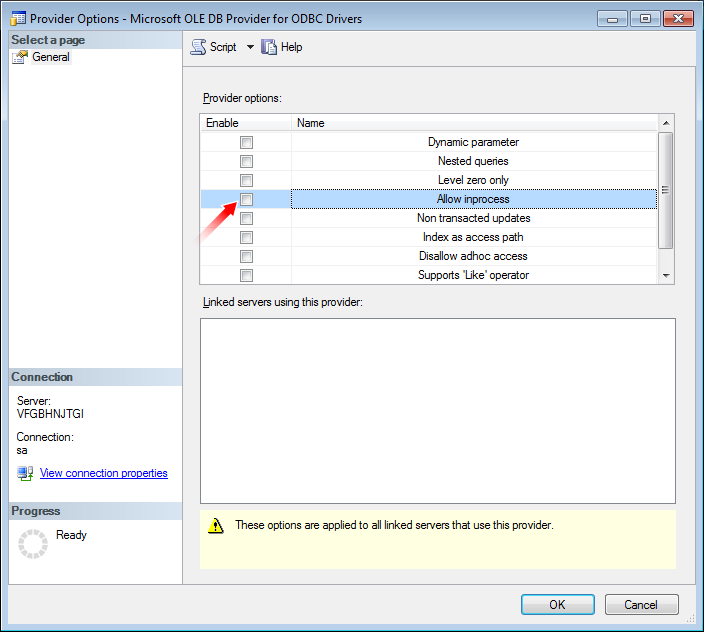
Task: Confirm with the OK button
Action: pos(558,605)
